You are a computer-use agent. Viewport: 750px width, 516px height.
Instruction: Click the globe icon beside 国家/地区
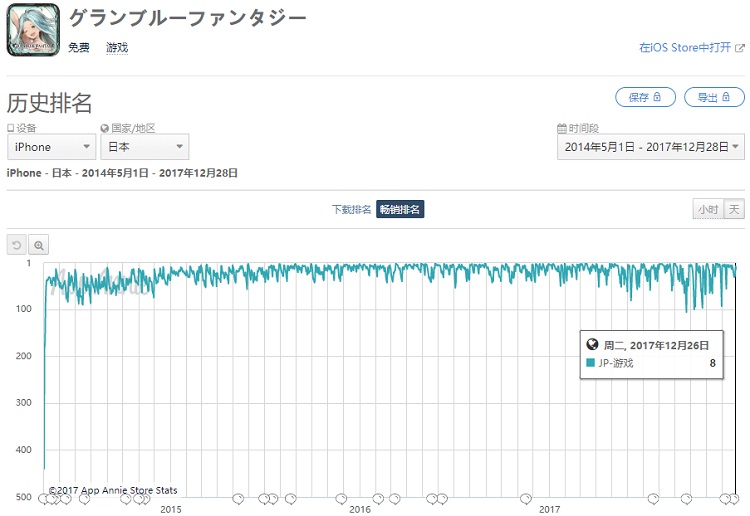click(x=105, y=129)
